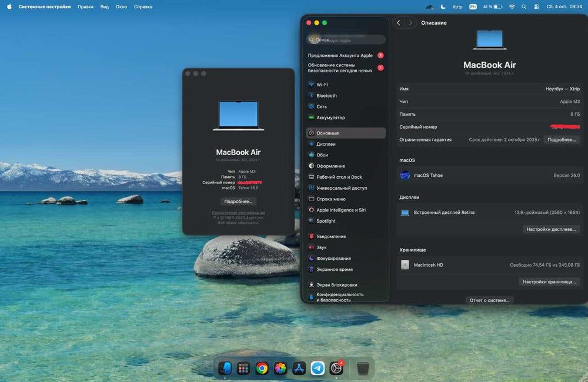Click the System Settings icon in the Dock
This screenshot has width=588, height=382.
pyautogui.click(x=336, y=368)
